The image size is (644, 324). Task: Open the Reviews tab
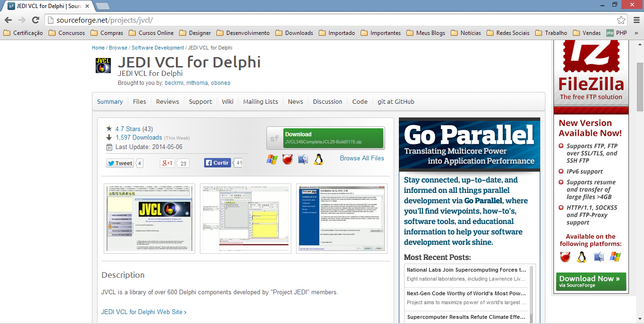pyautogui.click(x=168, y=101)
